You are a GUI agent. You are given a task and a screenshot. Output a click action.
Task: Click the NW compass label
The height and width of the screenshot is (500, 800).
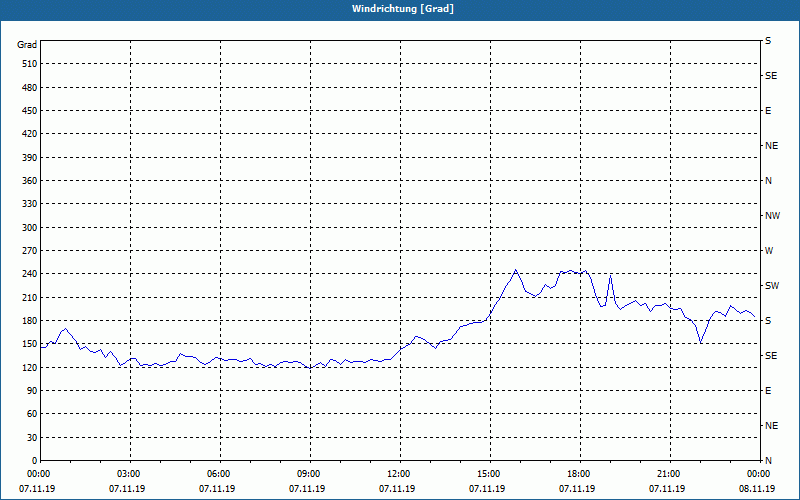[x=772, y=216]
